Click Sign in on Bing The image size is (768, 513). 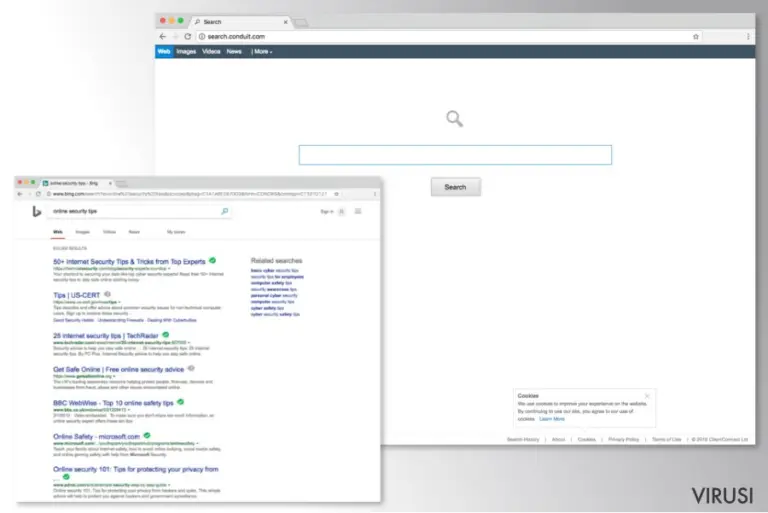pos(327,212)
